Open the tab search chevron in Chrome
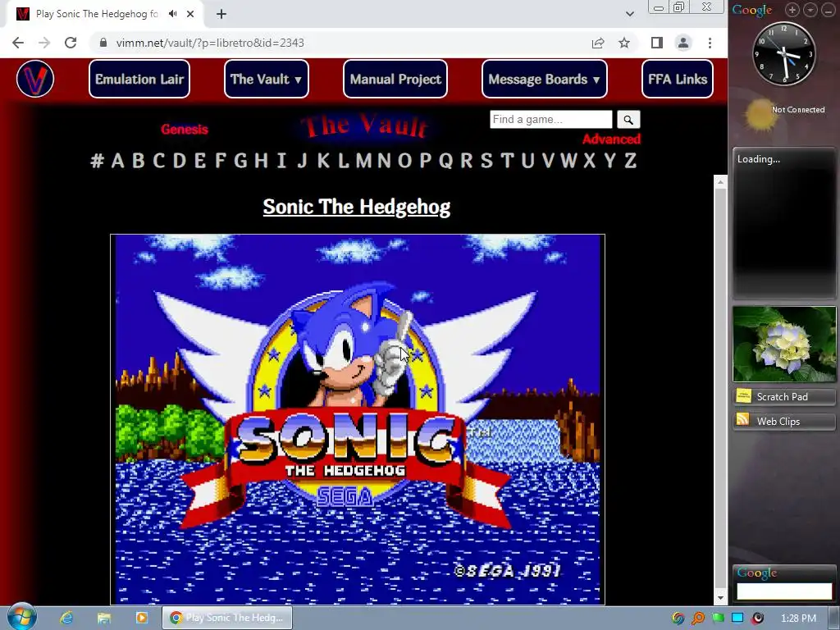 coord(630,14)
